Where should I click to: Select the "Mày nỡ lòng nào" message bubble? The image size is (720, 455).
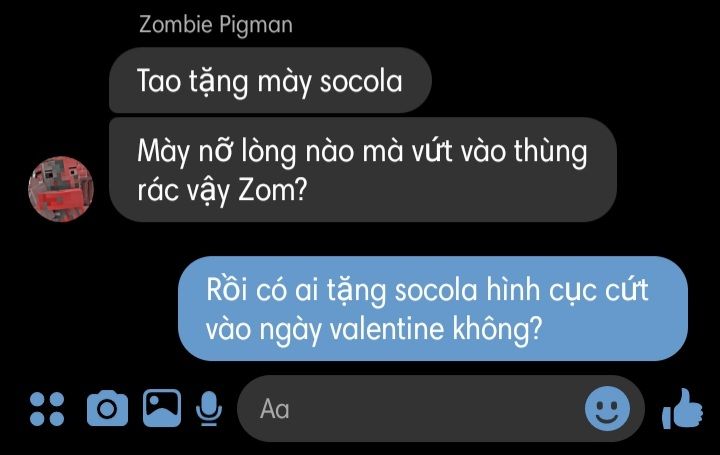(363, 170)
